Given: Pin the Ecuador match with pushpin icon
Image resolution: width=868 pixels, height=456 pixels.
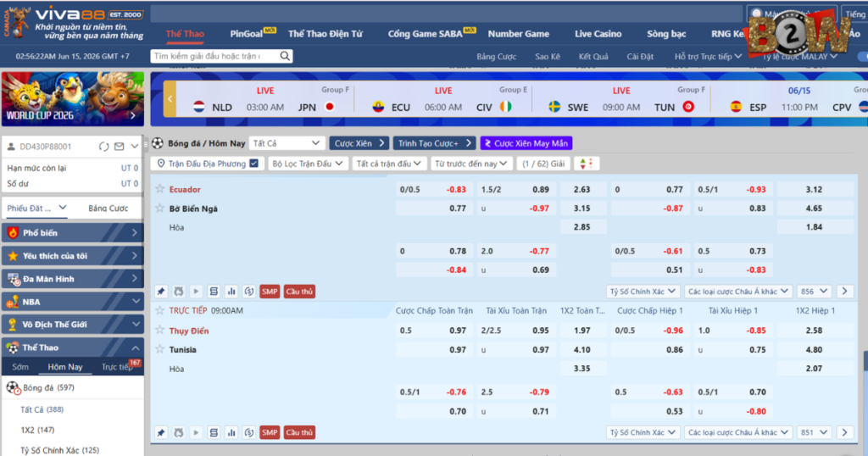Looking at the screenshot, I should pos(161,291).
